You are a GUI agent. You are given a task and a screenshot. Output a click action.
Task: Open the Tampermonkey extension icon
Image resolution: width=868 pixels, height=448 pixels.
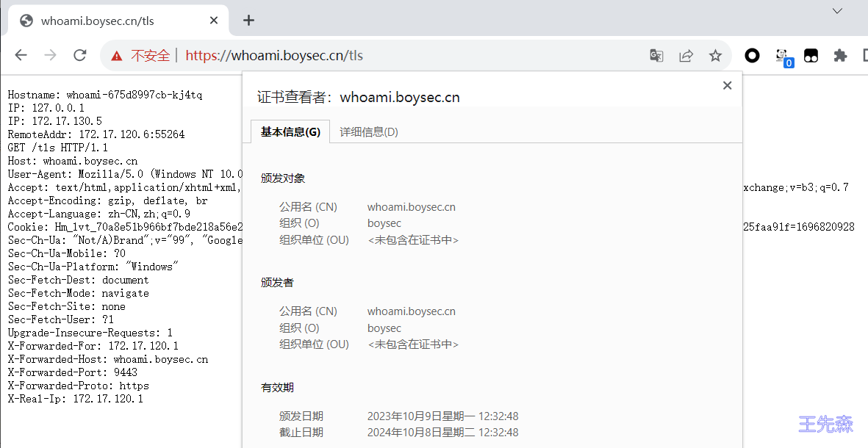[811, 56]
